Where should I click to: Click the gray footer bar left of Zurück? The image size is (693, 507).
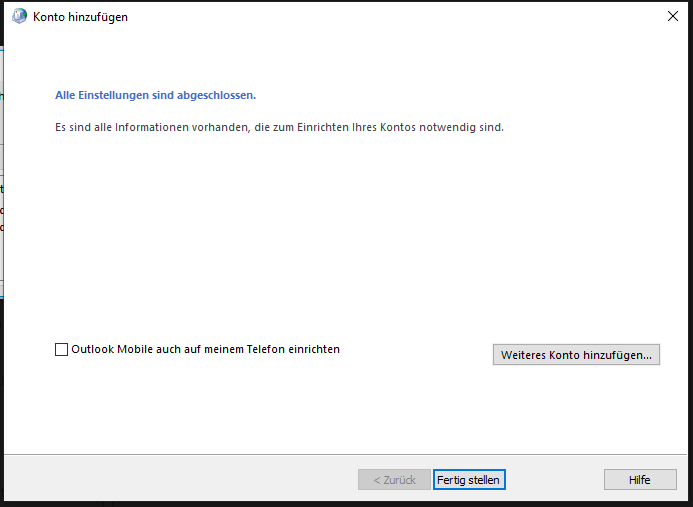(180, 480)
